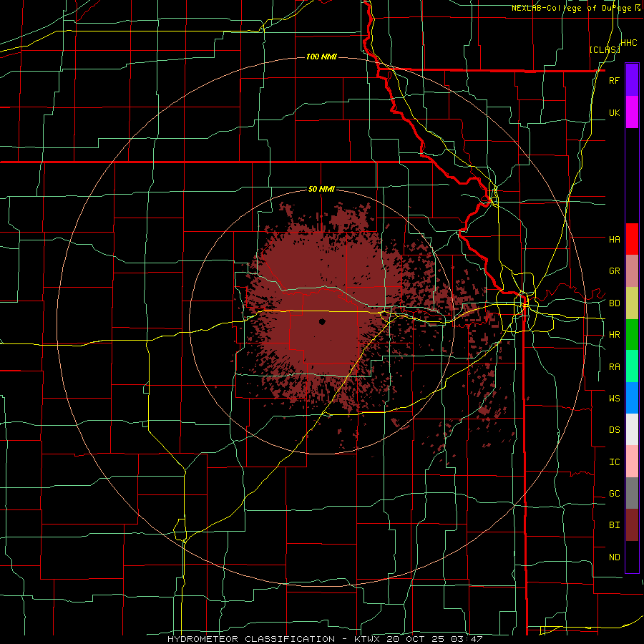Click the 50 NMI range ring label
This screenshot has width=644, height=644.
321,189
